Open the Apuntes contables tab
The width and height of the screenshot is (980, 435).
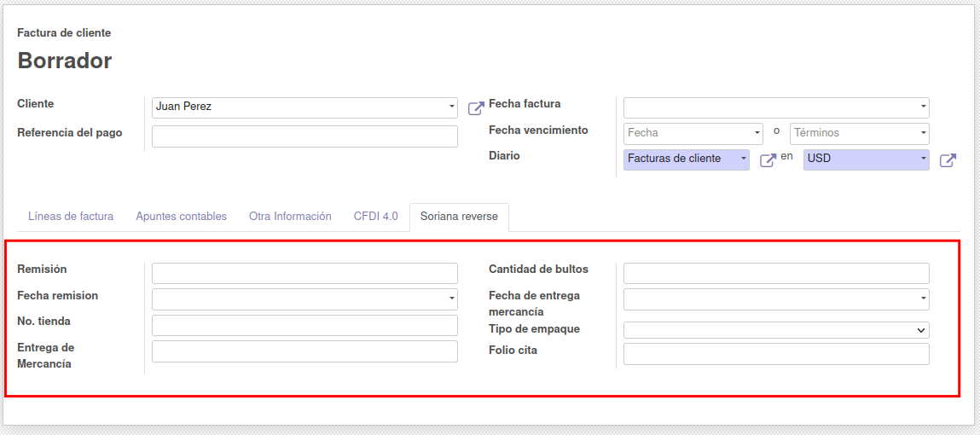pyautogui.click(x=181, y=217)
